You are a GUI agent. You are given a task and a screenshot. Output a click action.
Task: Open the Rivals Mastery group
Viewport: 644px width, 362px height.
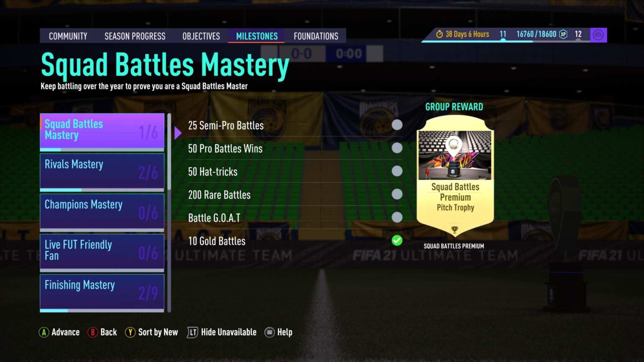click(102, 172)
